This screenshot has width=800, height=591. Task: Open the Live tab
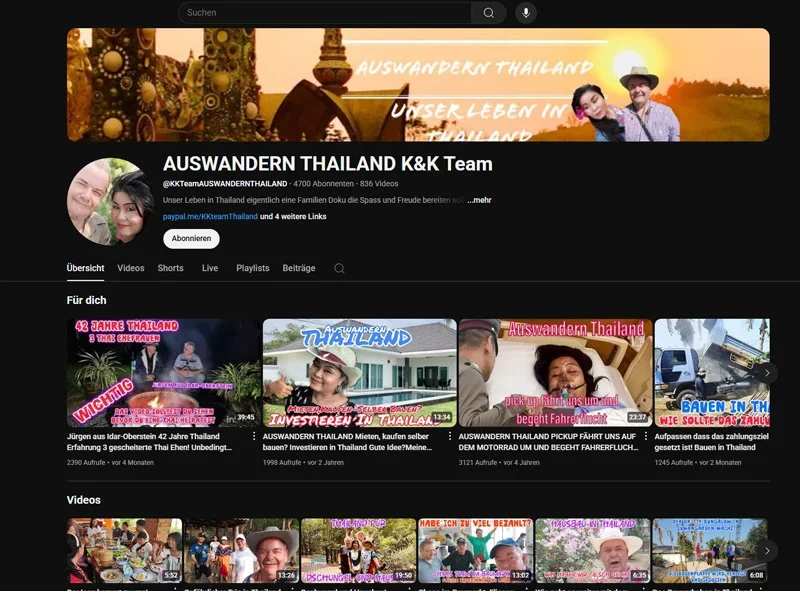tap(210, 268)
